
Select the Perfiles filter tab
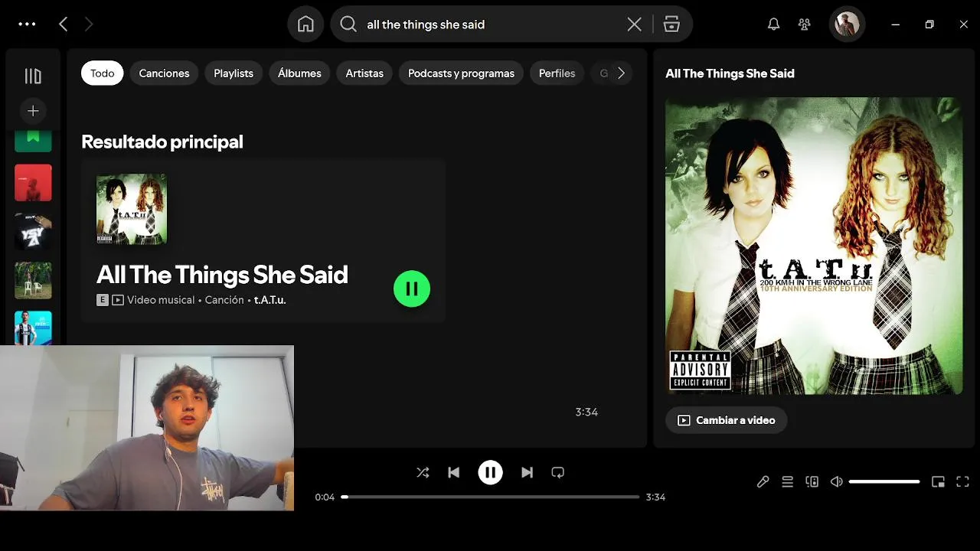click(x=557, y=73)
